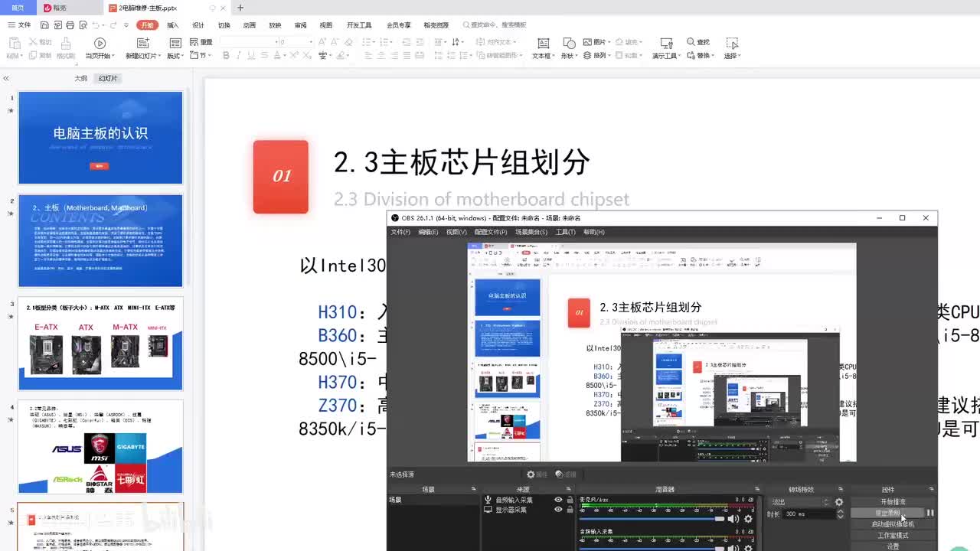Mute the 麦克风/Aux speaker icon in OBS
The height and width of the screenshot is (551, 980).
tap(733, 519)
